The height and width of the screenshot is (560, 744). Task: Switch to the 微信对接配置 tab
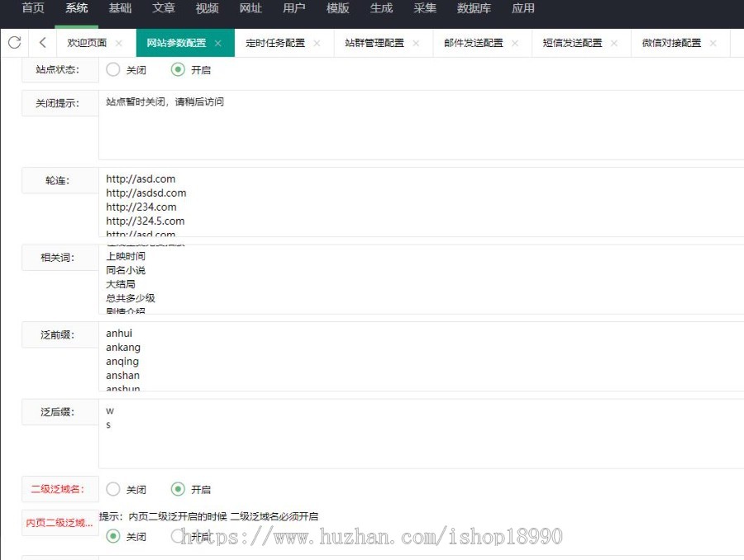click(x=671, y=43)
